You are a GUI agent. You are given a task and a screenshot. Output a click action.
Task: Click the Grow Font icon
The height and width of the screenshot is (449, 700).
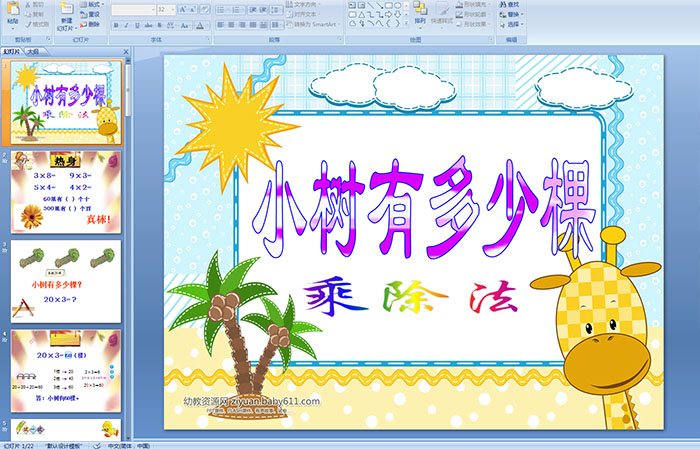click(x=183, y=9)
